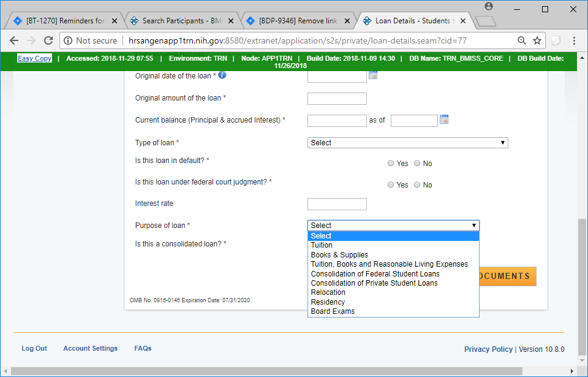Screen dimensions: 588x377
Task: Select No for loan in default
Action: click(x=417, y=164)
